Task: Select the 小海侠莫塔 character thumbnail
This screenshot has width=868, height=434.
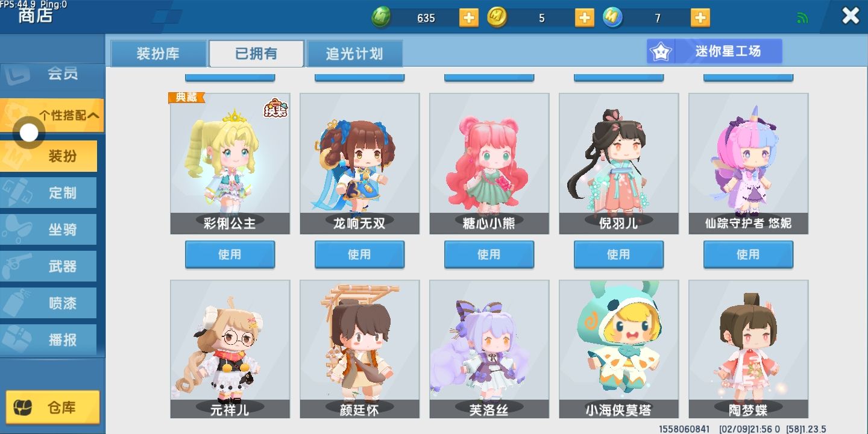Action: 618,348
